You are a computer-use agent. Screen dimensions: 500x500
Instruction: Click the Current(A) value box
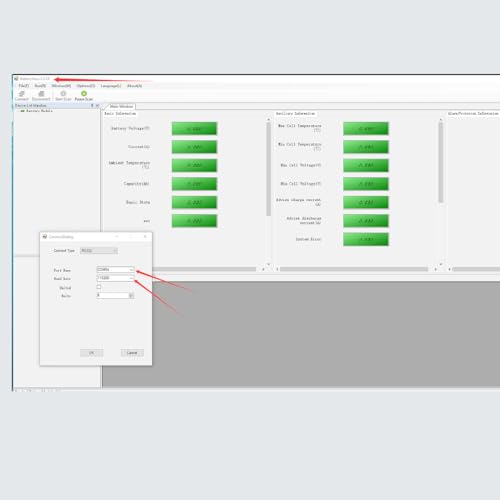coord(194,147)
